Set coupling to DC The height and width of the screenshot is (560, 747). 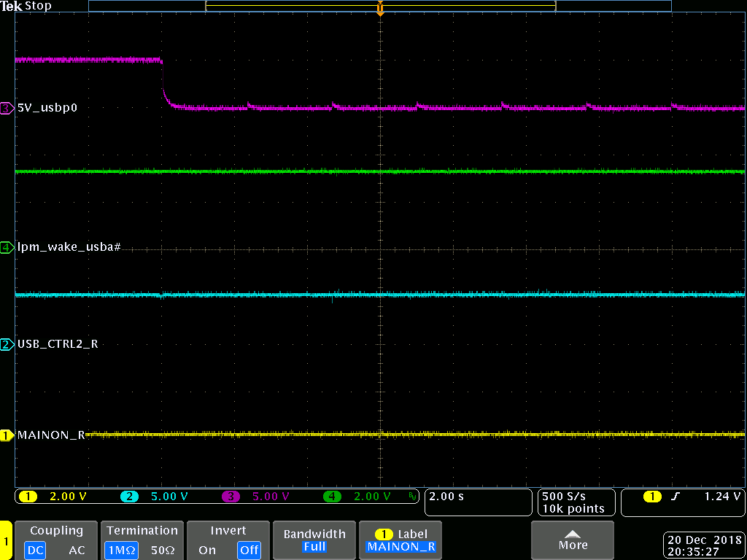pos(36,551)
